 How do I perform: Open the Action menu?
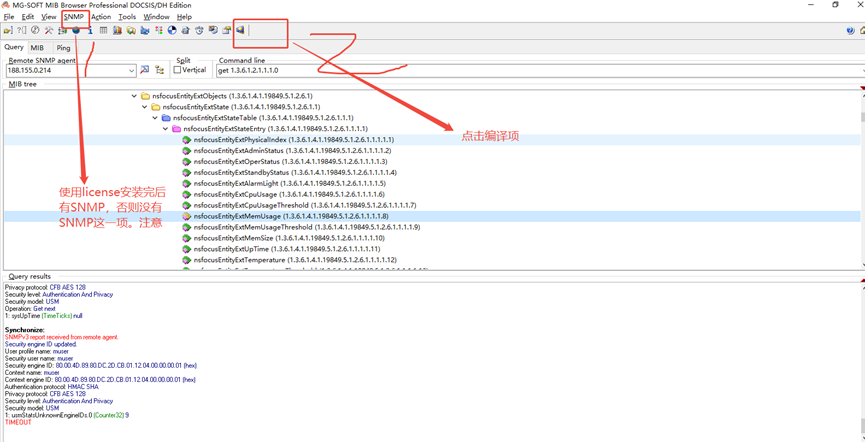click(101, 17)
